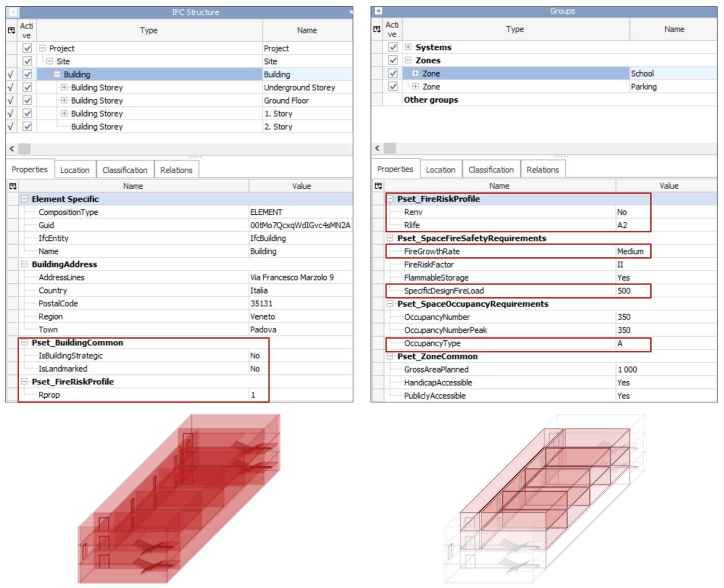This screenshot has height=588, width=724.
Task: Toggle Active checkbox for Project row
Action: pyautogui.click(x=28, y=48)
